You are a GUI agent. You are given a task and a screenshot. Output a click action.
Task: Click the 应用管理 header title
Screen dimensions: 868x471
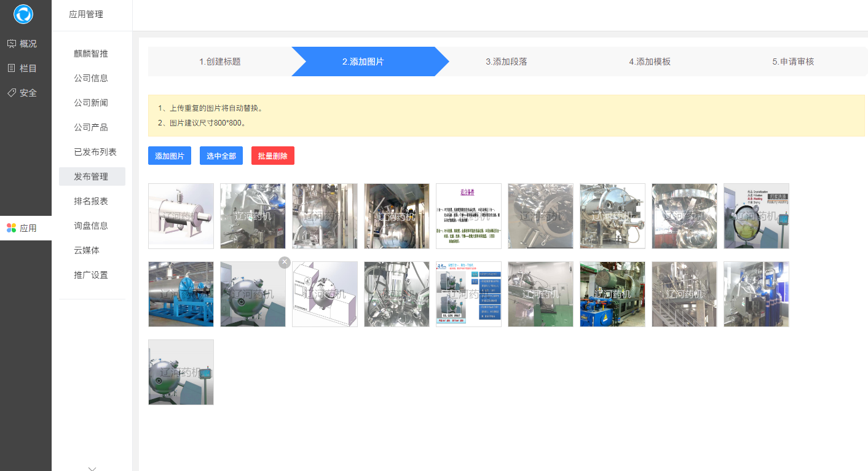pos(86,15)
